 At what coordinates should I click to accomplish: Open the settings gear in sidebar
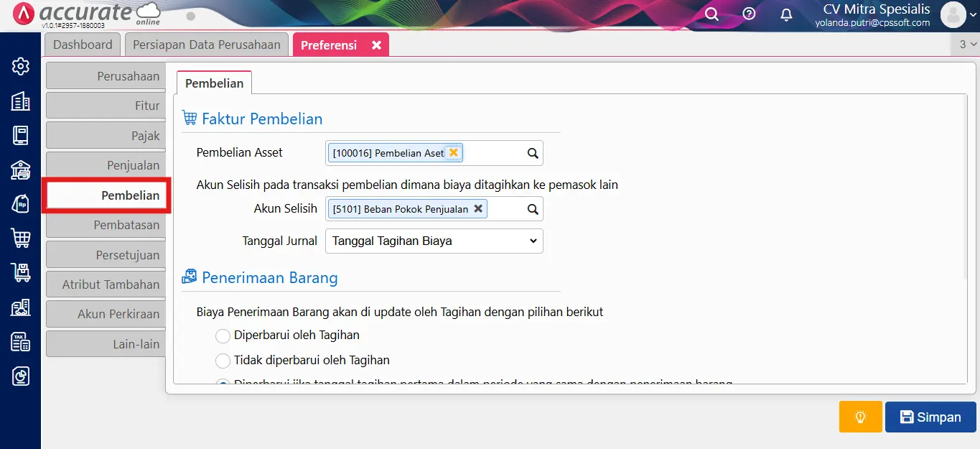[21, 67]
